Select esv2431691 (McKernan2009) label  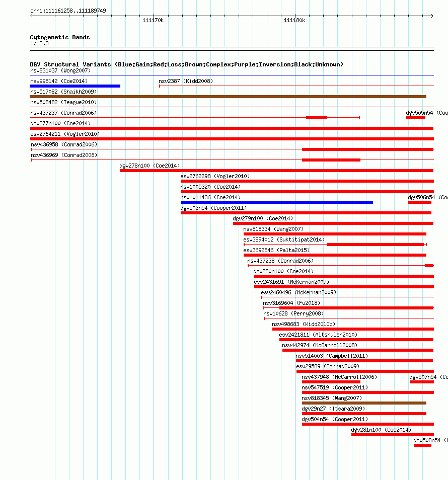click(x=291, y=282)
